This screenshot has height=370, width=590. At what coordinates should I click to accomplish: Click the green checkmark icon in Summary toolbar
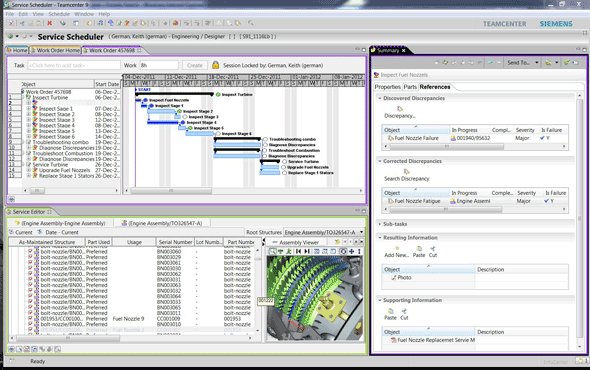pos(567,62)
